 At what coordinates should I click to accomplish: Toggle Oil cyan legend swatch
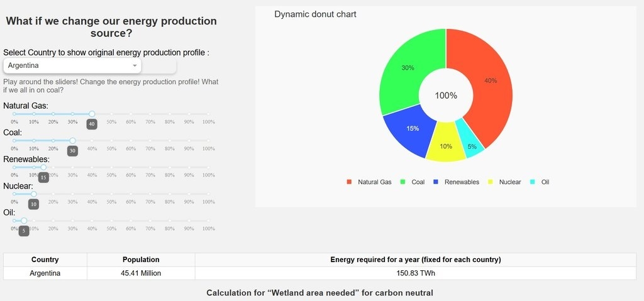tap(533, 182)
